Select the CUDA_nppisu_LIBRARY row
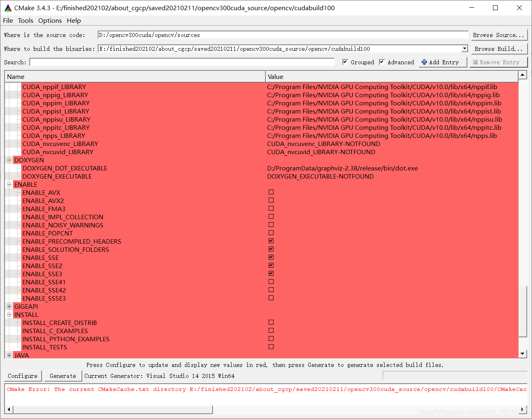 point(261,119)
